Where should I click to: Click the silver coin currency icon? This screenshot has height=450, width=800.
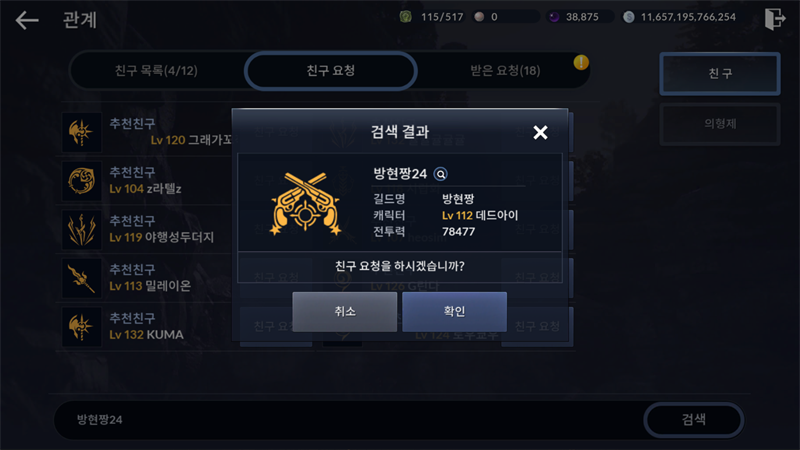[x=629, y=17]
